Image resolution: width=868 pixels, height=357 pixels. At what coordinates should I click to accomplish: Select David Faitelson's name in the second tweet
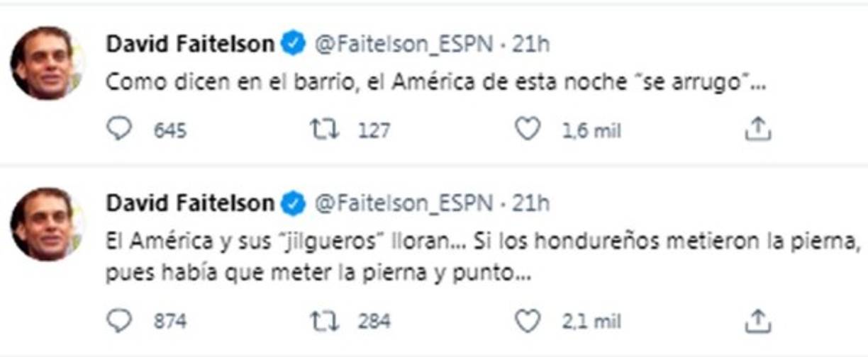coord(190,204)
